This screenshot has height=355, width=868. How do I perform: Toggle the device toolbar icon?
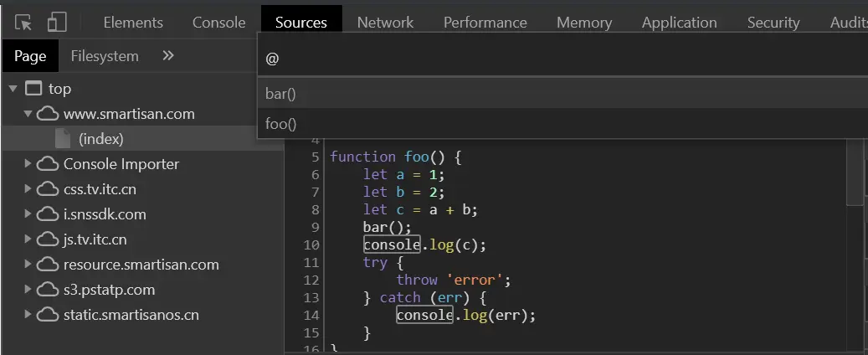tap(56, 22)
